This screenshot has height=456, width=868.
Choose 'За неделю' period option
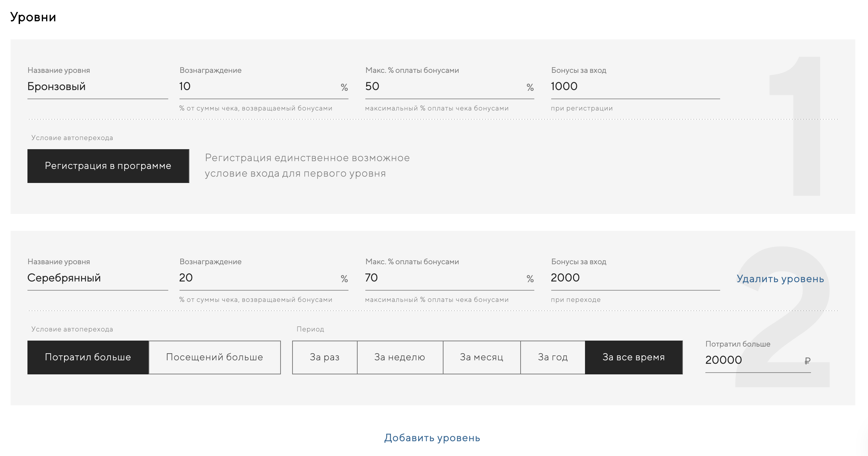click(x=400, y=357)
